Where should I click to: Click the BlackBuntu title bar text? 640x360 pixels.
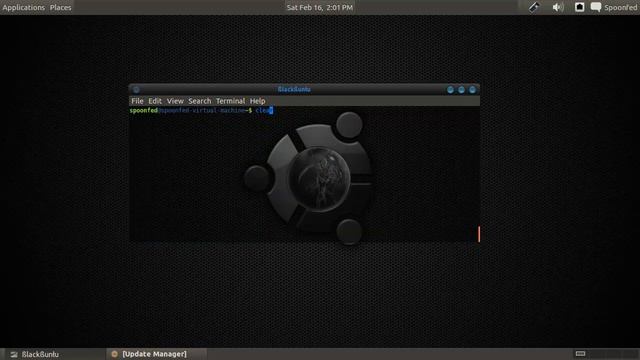(294, 89)
